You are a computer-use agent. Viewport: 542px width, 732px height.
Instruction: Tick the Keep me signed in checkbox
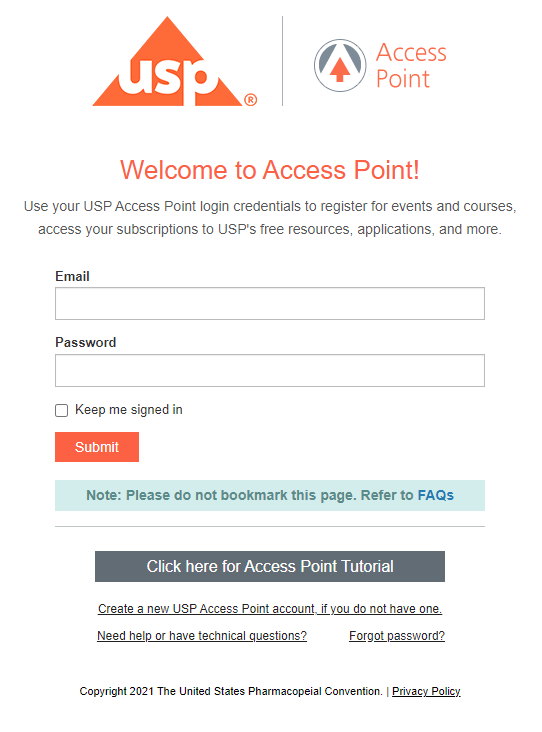click(x=62, y=410)
